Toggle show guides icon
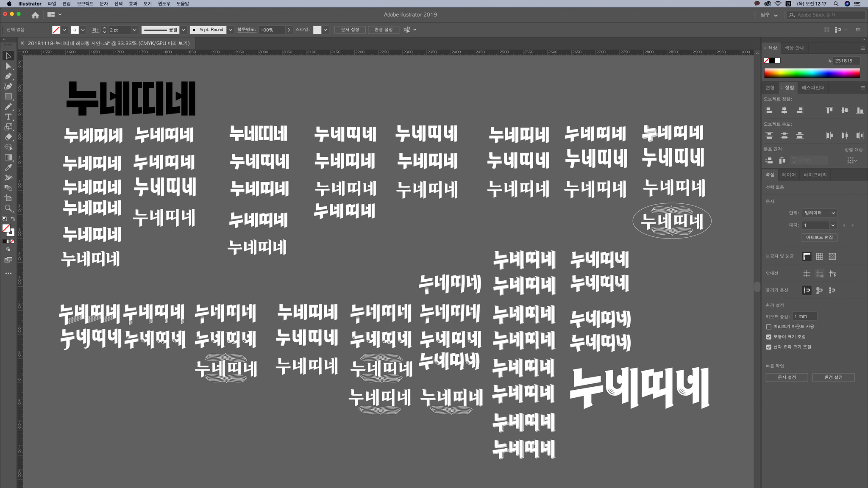This screenshot has height=488, width=868. (807, 274)
